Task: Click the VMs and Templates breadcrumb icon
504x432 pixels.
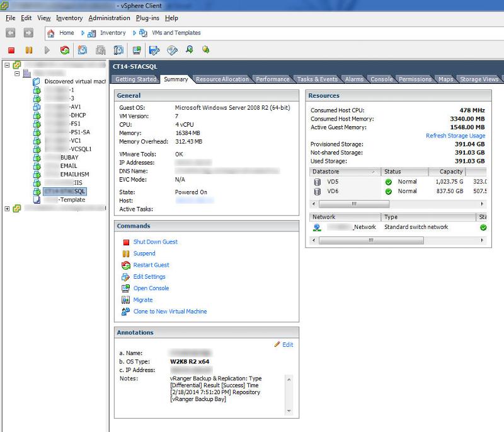Action: pos(143,33)
